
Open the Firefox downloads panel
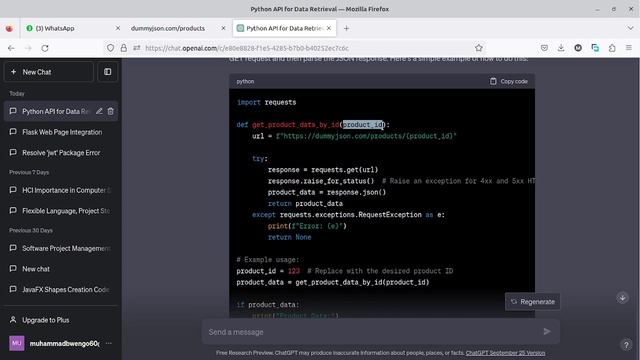click(561, 48)
